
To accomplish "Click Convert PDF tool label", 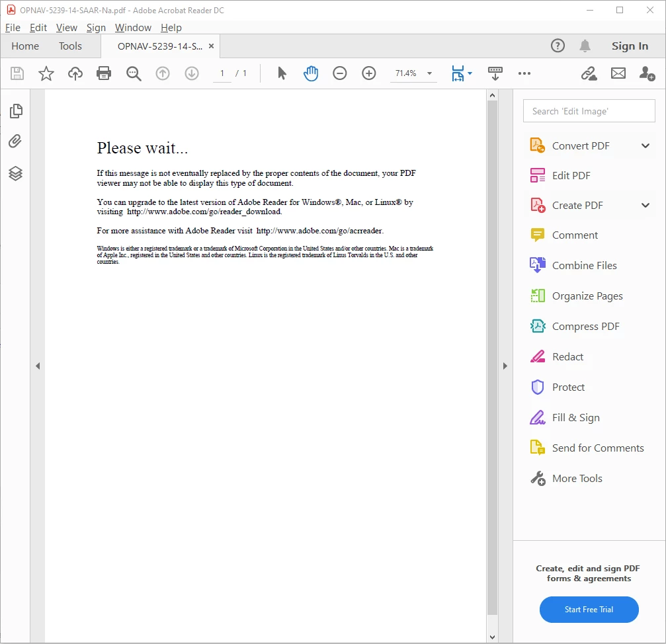I will pos(581,145).
